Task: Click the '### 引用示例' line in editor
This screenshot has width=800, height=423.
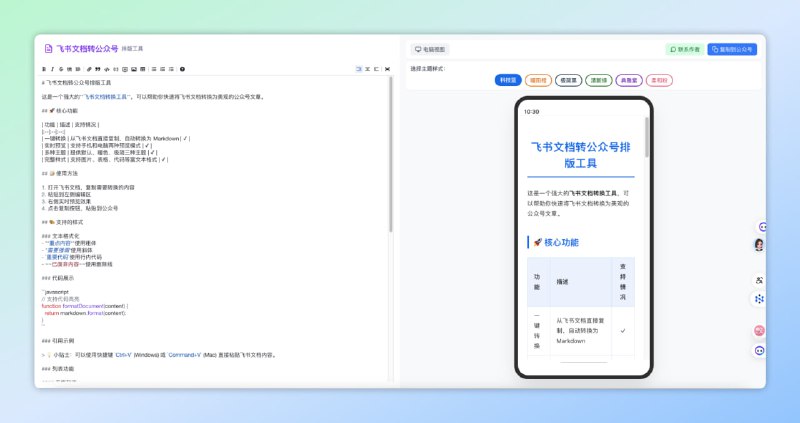Action: point(58,341)
